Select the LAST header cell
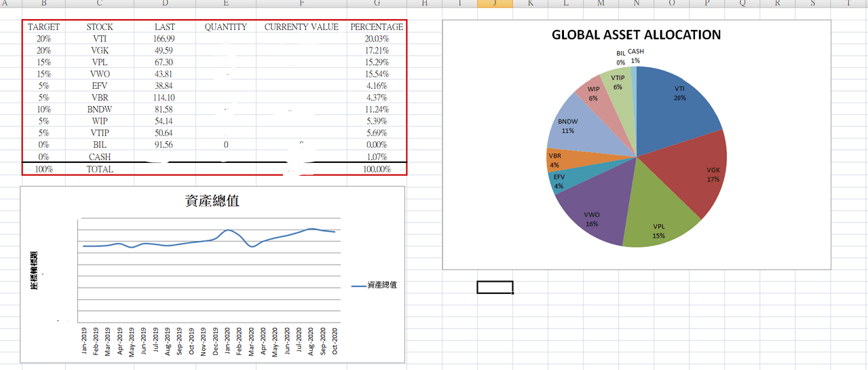This screenshot has height=370, width=868. (165, 27)
